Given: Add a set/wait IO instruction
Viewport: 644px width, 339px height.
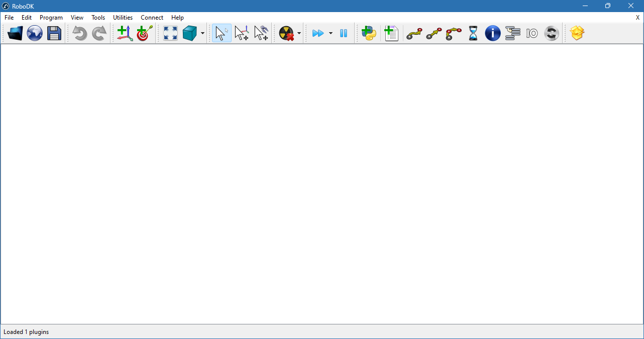Looking at the screenshot, I should click(532, 34).
